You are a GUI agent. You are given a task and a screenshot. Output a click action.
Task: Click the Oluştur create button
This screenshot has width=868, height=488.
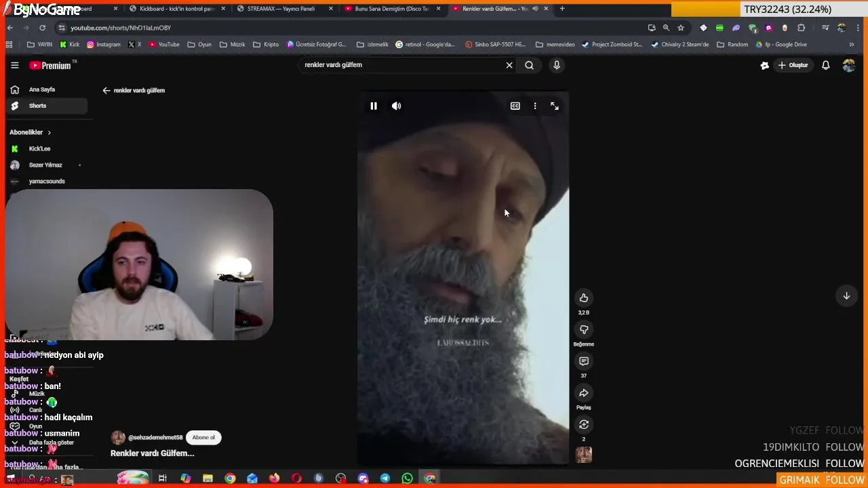[793, 65]
